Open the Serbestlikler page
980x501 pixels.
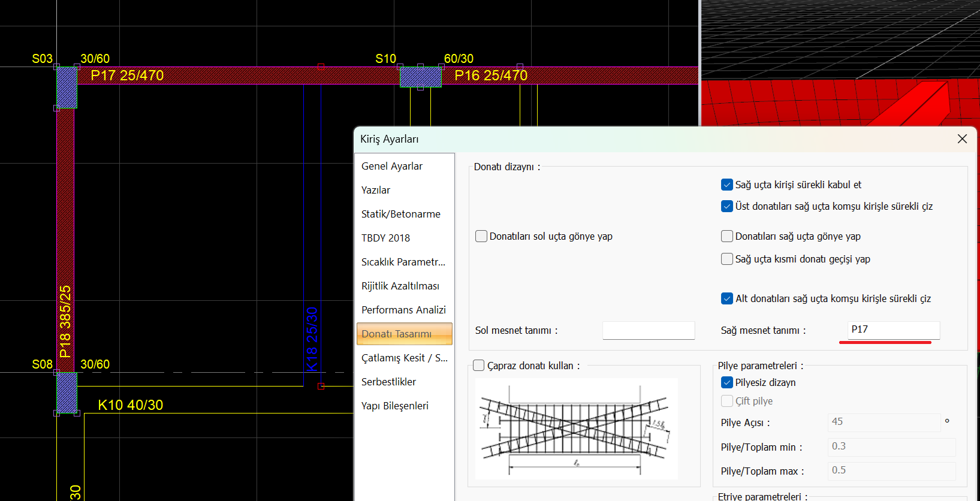click(x=388, y=382)
